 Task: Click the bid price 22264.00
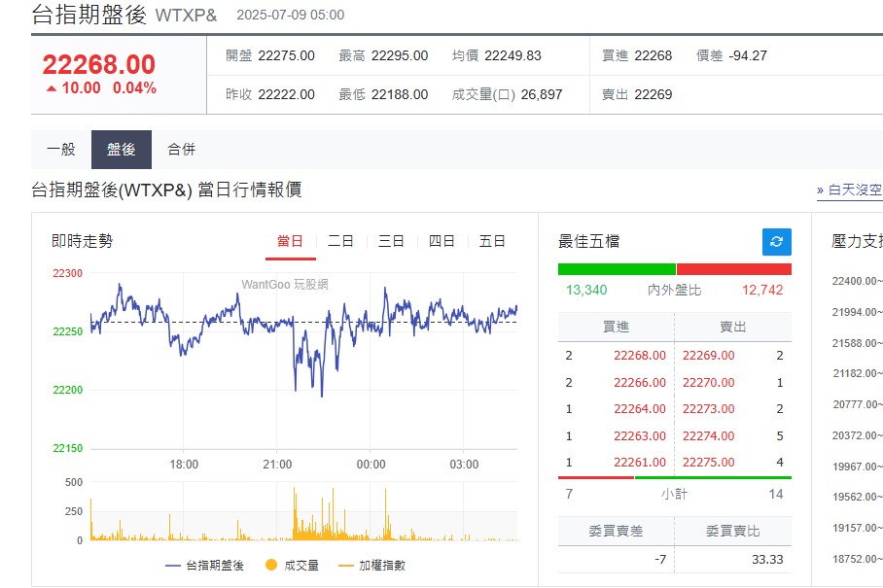(640, 409)
